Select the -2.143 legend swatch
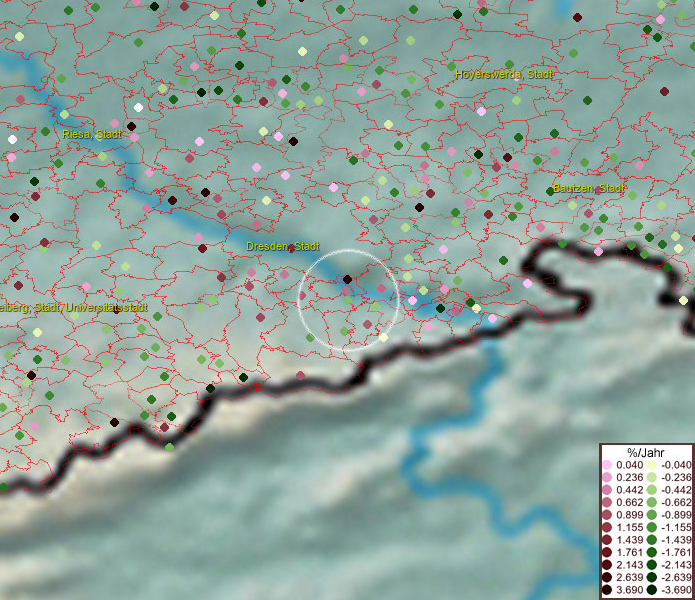Image resolution: width=695 pixels, height=600 pixels. 651,566
